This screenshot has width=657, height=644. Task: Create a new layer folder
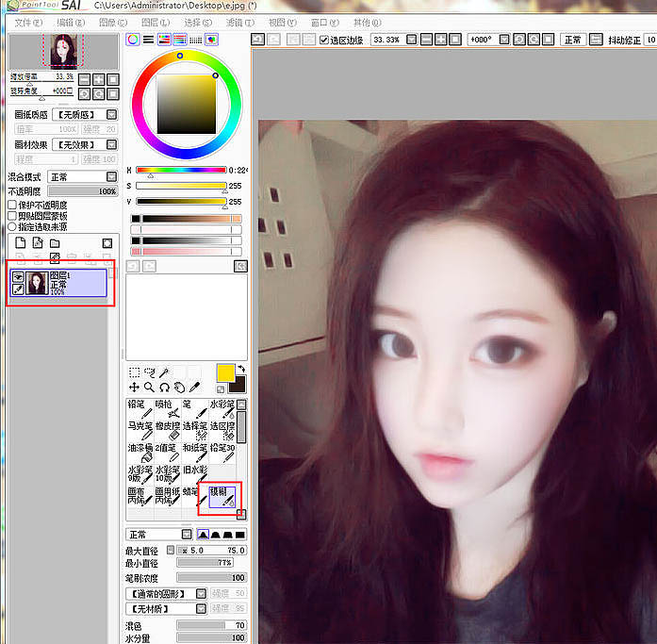pyautogui.click(x=55, y=243)
